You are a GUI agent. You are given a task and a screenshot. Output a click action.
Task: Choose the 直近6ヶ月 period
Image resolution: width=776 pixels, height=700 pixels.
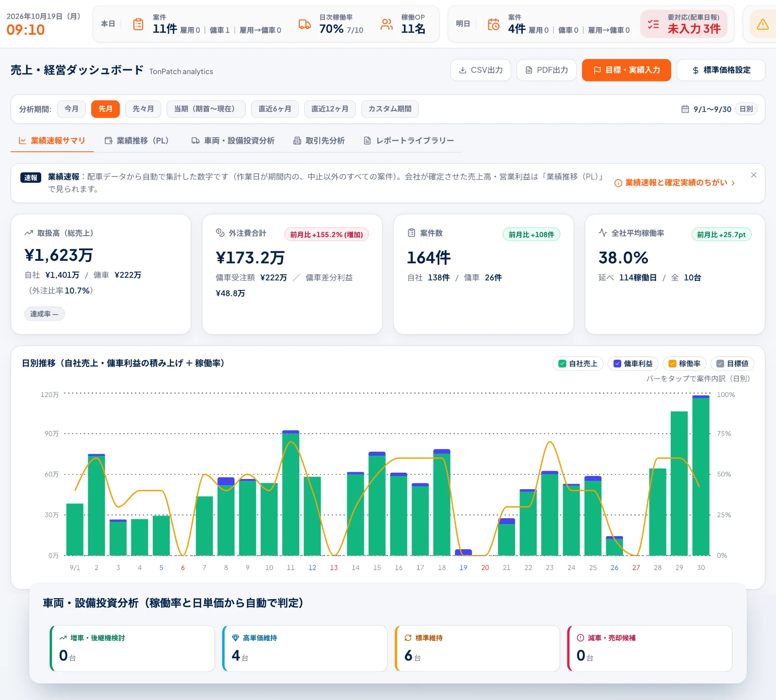coord(275,109)
